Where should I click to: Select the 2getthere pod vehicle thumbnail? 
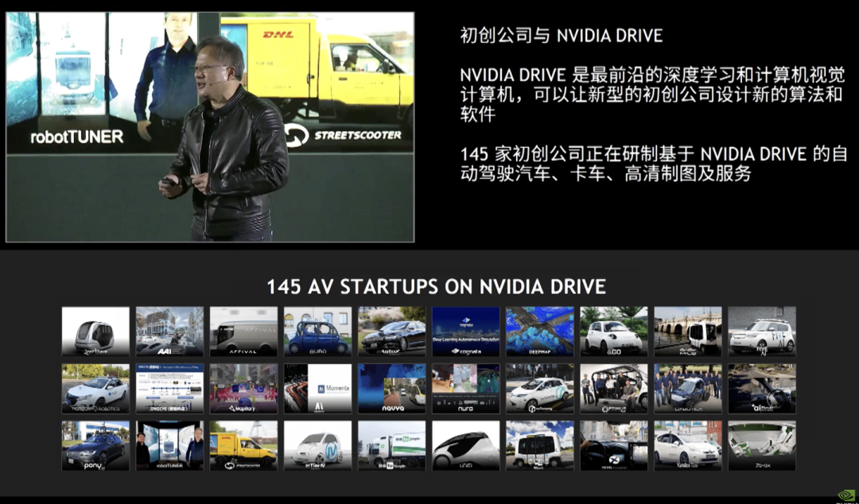(x=95, y=331)
